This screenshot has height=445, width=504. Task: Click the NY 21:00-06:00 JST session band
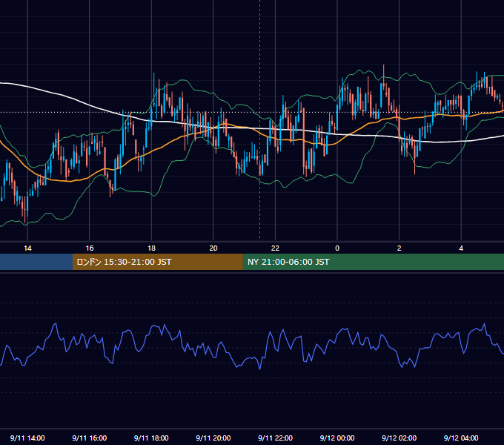click(x=373, y=262)
